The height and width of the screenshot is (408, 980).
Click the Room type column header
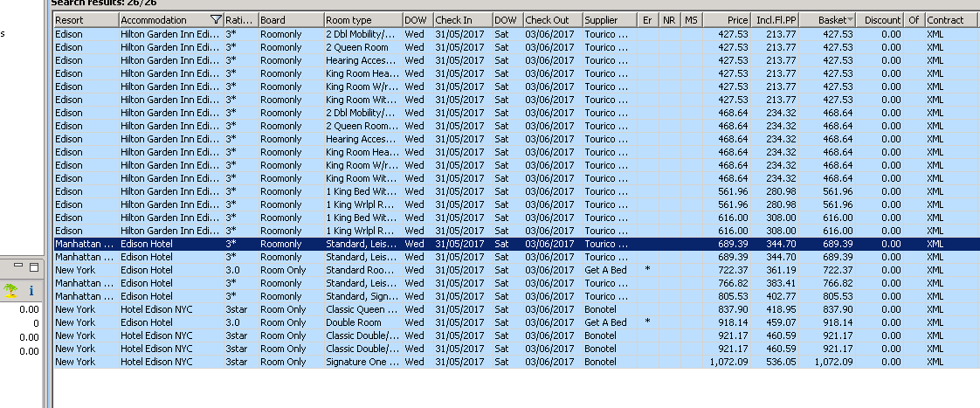[363, 20]
